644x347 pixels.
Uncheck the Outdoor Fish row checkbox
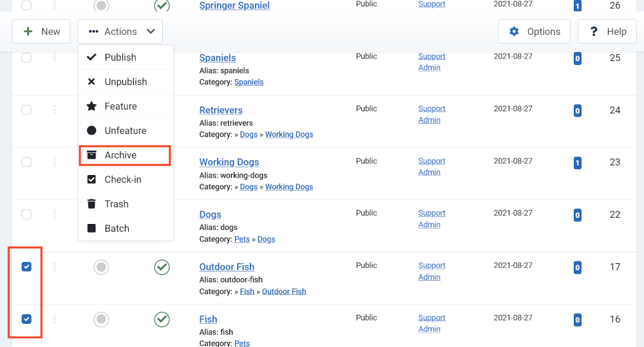(x=26, y=267)
